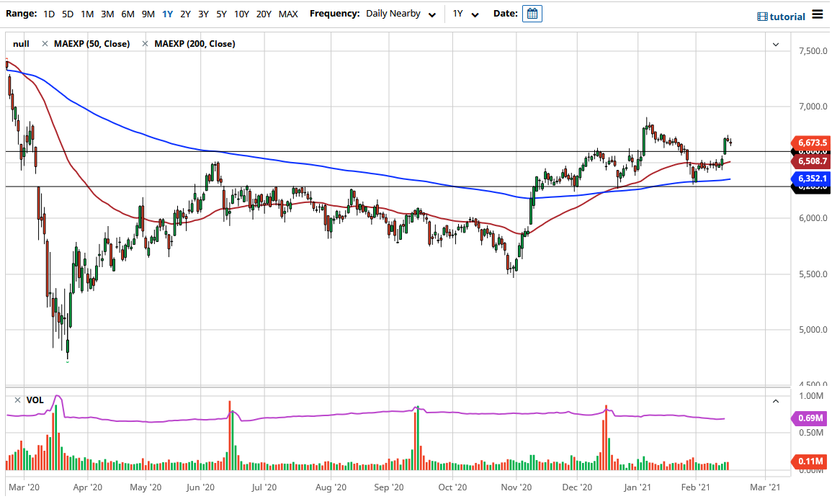Click the purple 0.69M volume average flag

tap(811, 418)
